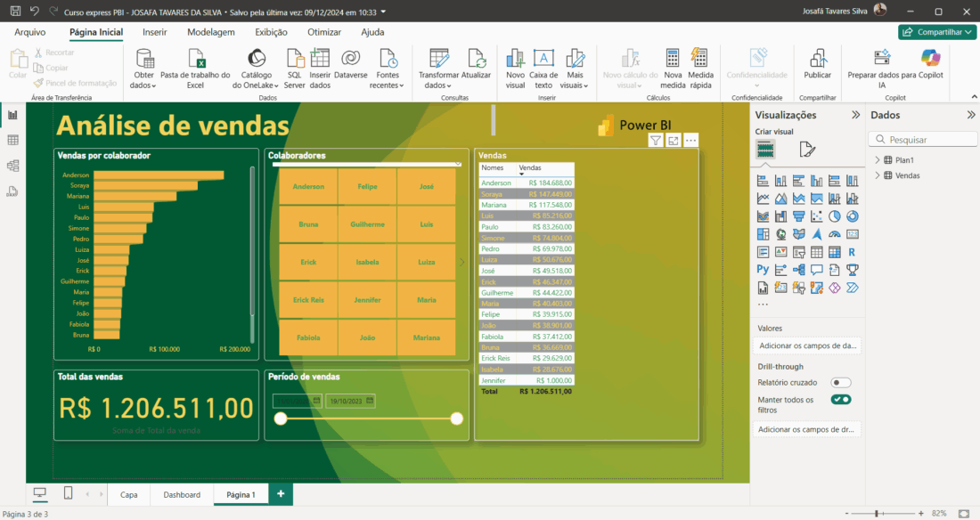The image size is (980, 520).
Task: Open the Modelagem ribbon tab
Action: point(210,32)
